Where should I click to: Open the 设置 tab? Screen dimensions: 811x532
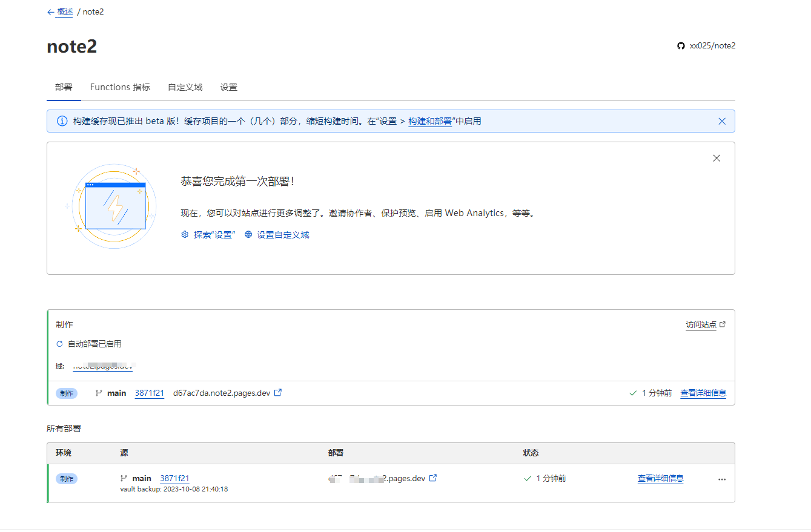point(228,87)
